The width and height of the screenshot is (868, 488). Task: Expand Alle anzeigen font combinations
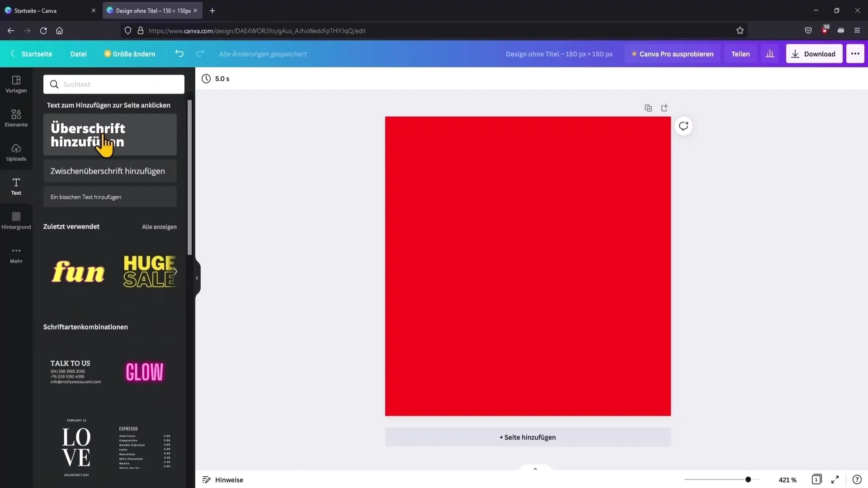[x=159, y=226]
